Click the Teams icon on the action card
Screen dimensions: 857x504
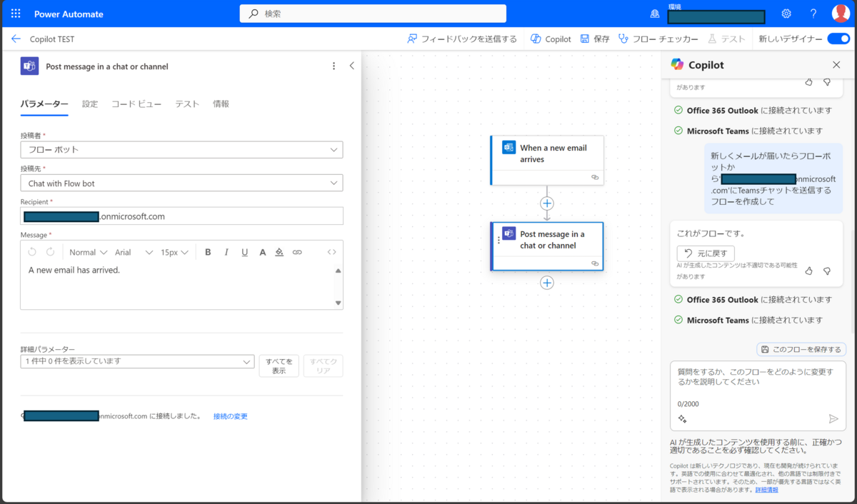coord(509,233)
